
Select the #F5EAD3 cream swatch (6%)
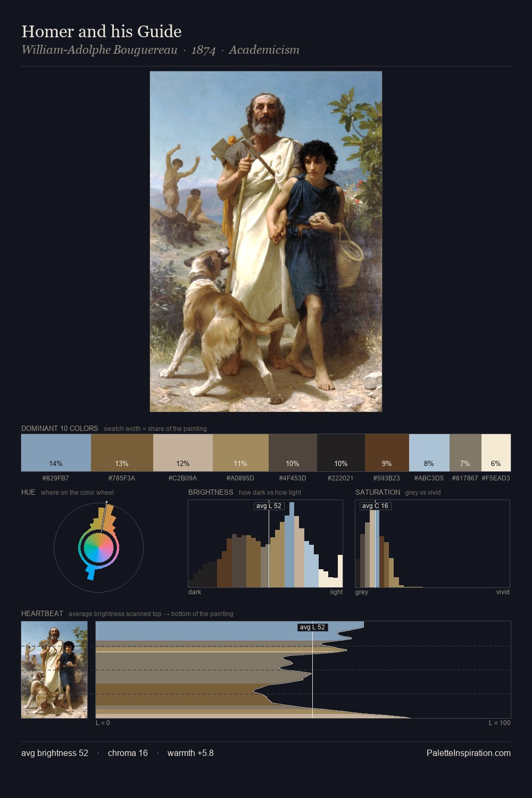[496, 453]
